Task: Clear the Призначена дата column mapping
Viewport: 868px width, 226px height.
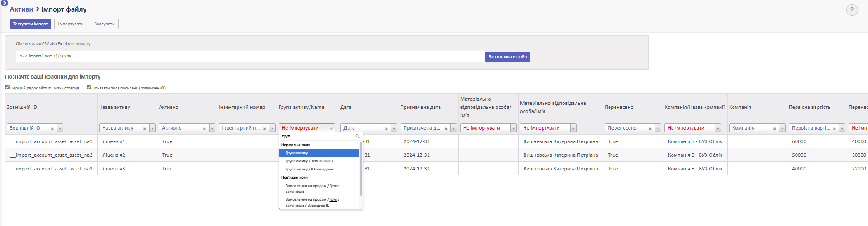Action: click(x=446, y=129)
